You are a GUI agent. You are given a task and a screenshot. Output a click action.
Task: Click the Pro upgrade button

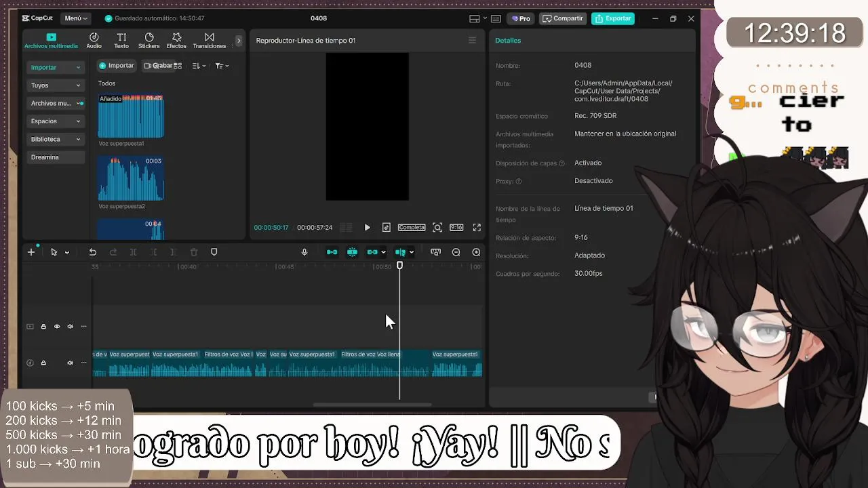pyautogui.click(x=521, y=18)
